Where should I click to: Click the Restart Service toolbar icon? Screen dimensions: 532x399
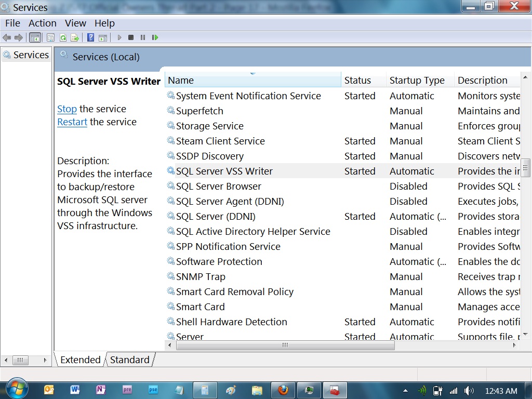click(155, 37)
